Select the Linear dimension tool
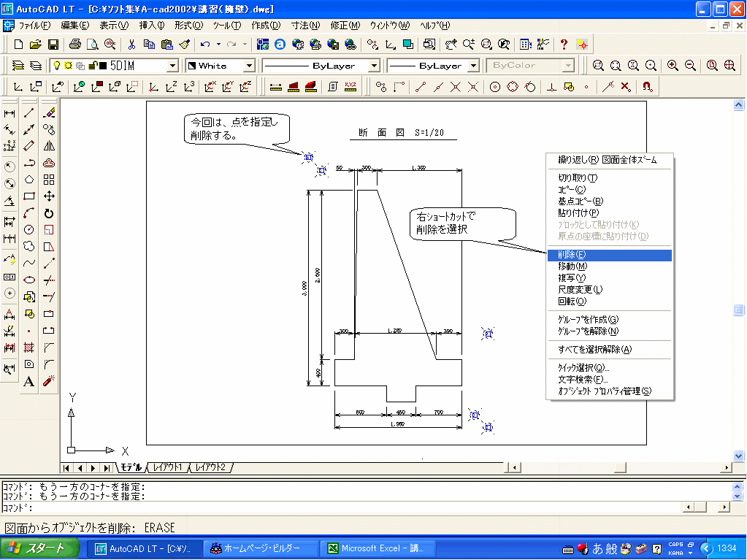The image size is (747, 560). click(x=9, y=113)
